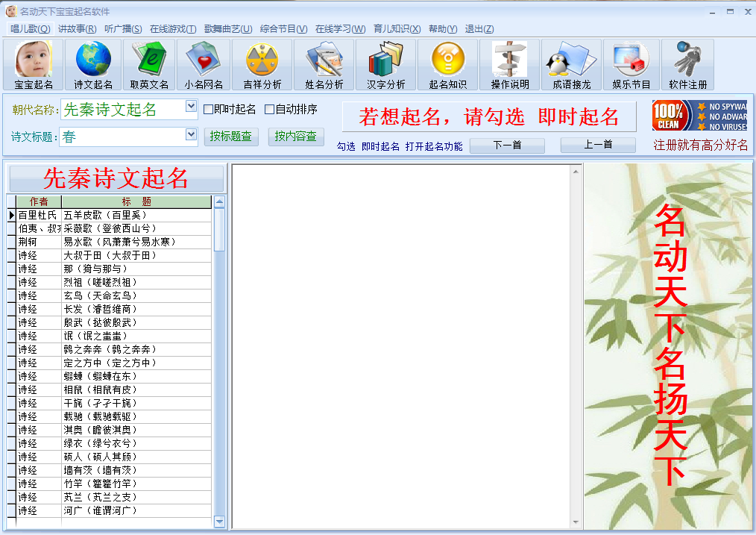Click the row selector arrow beside 百里杜氏
Viewport: 756px width, 535px height.
(12, 215)
